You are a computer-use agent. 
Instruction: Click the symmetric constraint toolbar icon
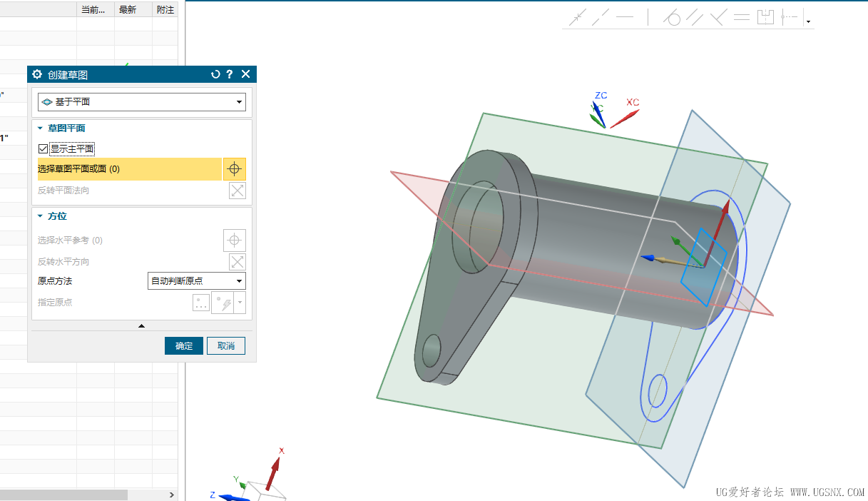[765, 17]
